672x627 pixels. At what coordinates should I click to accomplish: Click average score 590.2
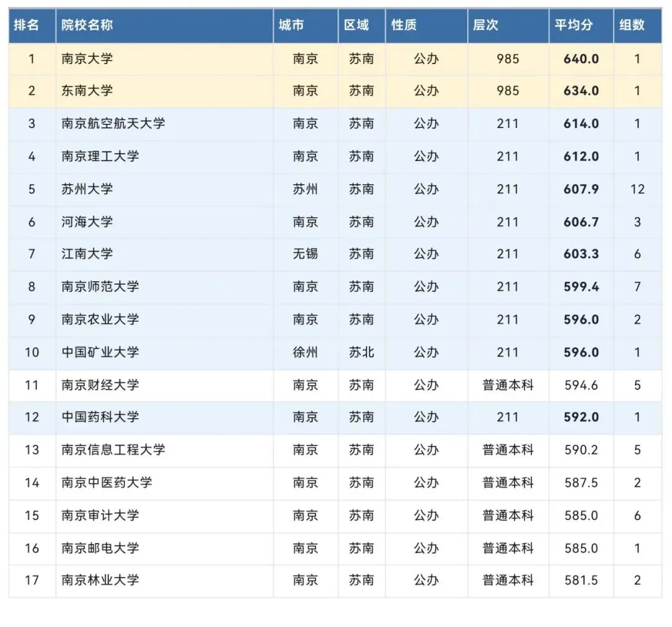click(x=581, y=450)
